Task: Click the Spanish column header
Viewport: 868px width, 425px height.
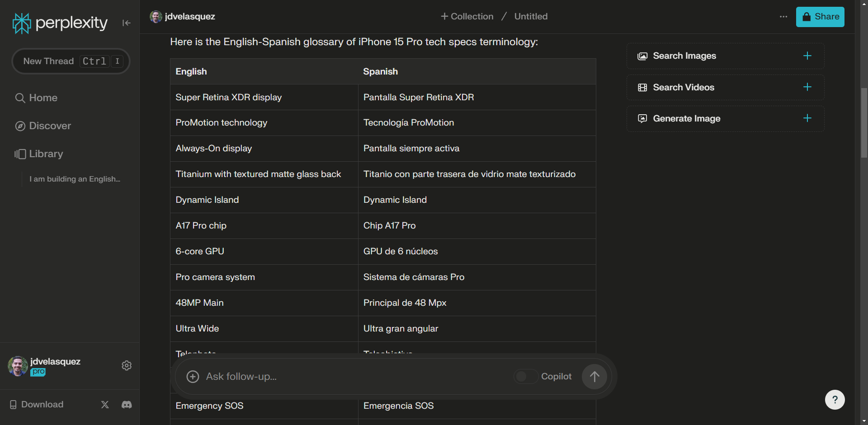Action: click(477, 71)
